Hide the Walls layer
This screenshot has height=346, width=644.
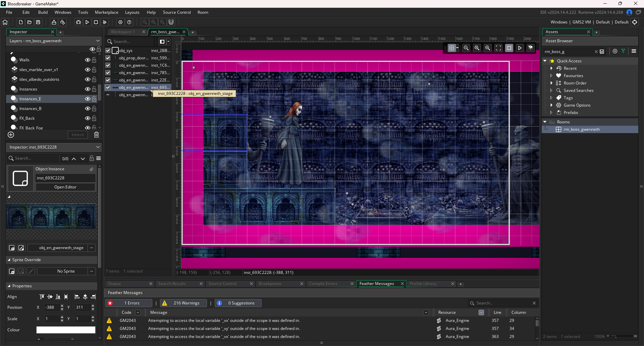click(x=88, y=60)
